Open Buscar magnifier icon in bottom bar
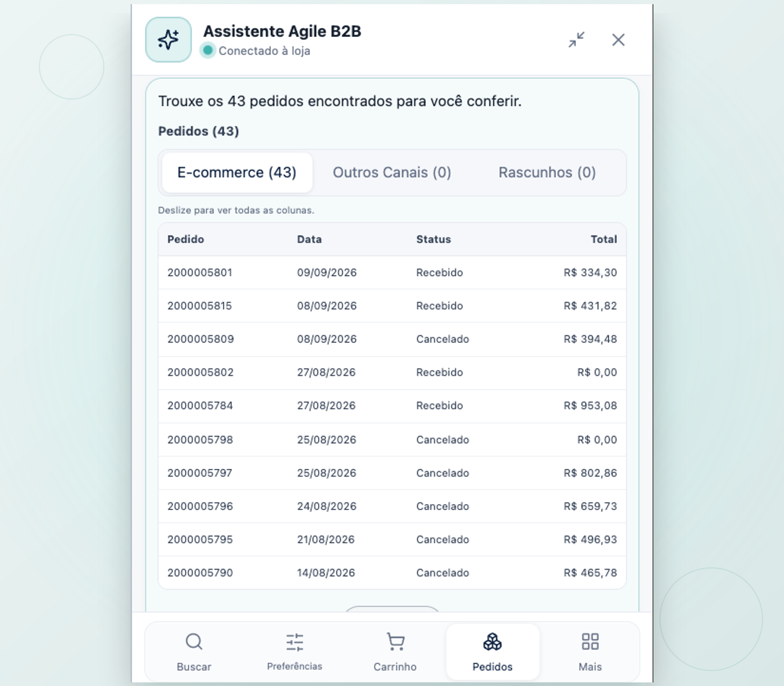784x686 pixels. pos(194,642)
